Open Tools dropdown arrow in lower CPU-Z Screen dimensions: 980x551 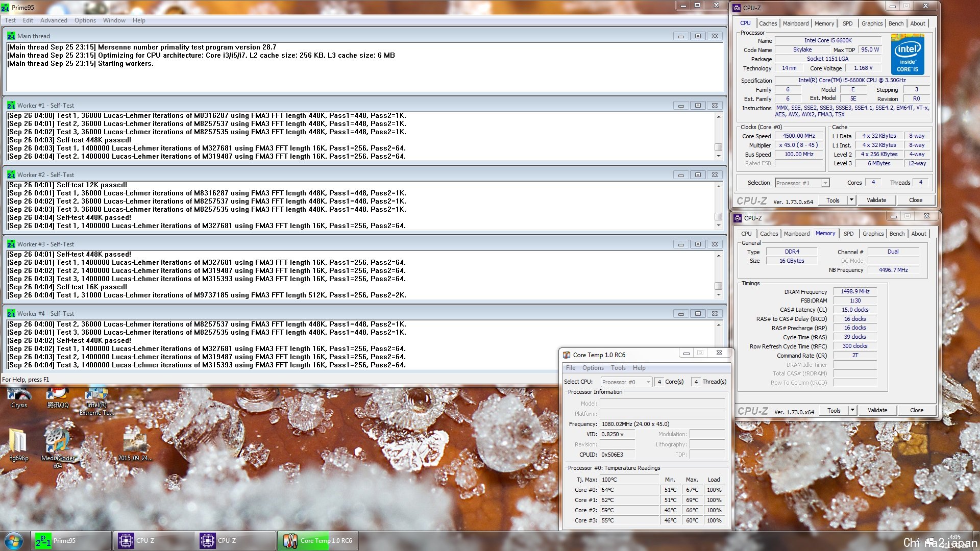[x=852, y=411]
